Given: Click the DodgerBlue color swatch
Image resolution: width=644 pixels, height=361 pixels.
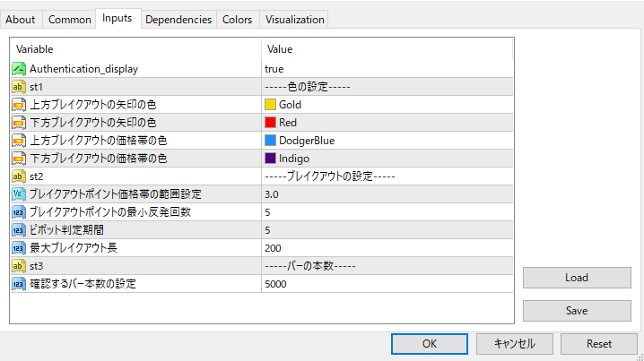Looking at the screenshot, I should click(270, 141).
